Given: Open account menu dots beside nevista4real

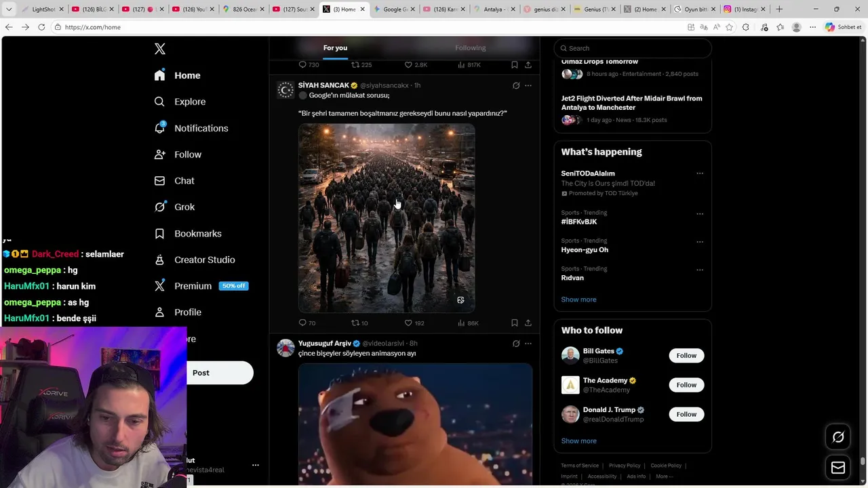Looking at the screenshot, I should pos(256,465).
